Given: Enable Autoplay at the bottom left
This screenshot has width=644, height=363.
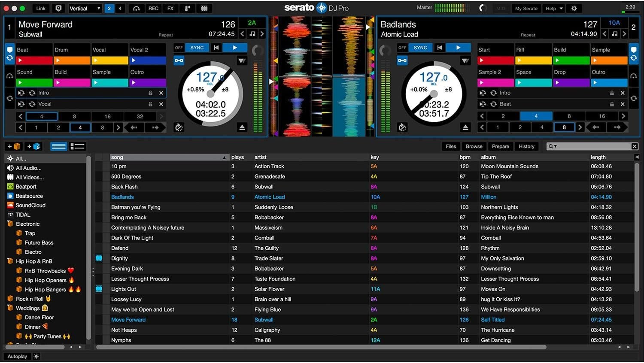Looking at the screenshot, I should 17,357.
